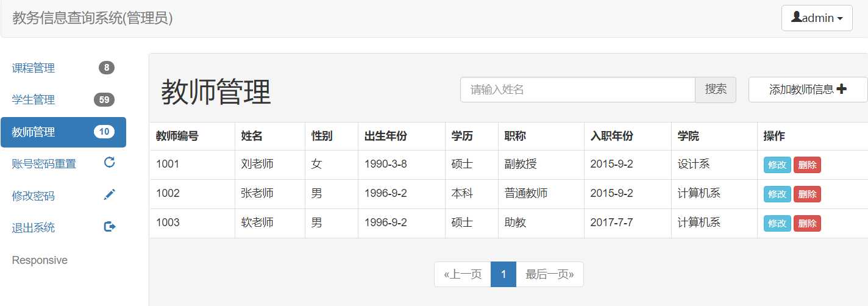This screenshot has height=306, width=868.
Task: Click the badge 8 beside 课程管理
Action: (x=107, y=68)
